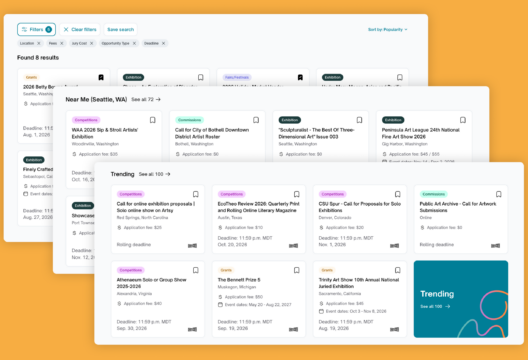Open Athenaeum Solo or Group Show title
Screen dimensions: 528x360
[x=151, y=283]
